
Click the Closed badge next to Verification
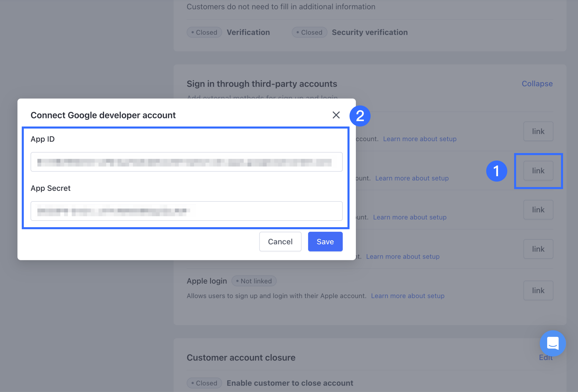tap(204, 32)
